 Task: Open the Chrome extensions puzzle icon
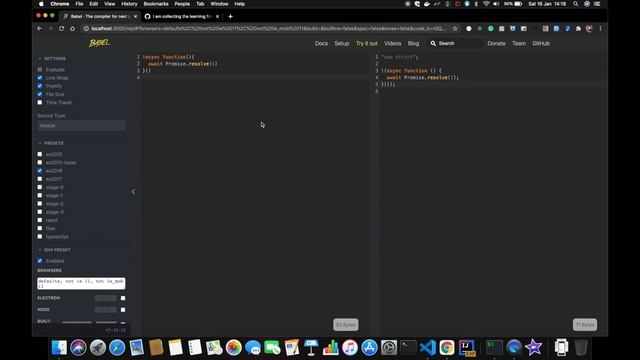click(578, 29)
